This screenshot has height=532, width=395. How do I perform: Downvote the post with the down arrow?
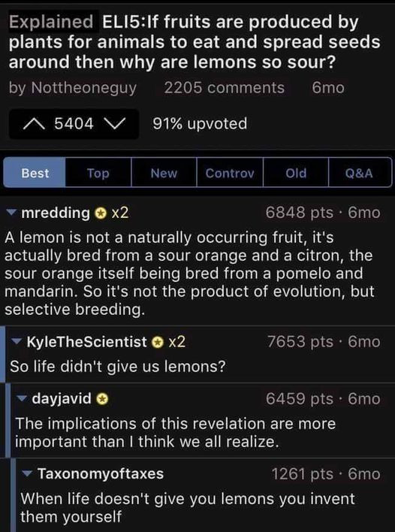pos(116,124)
